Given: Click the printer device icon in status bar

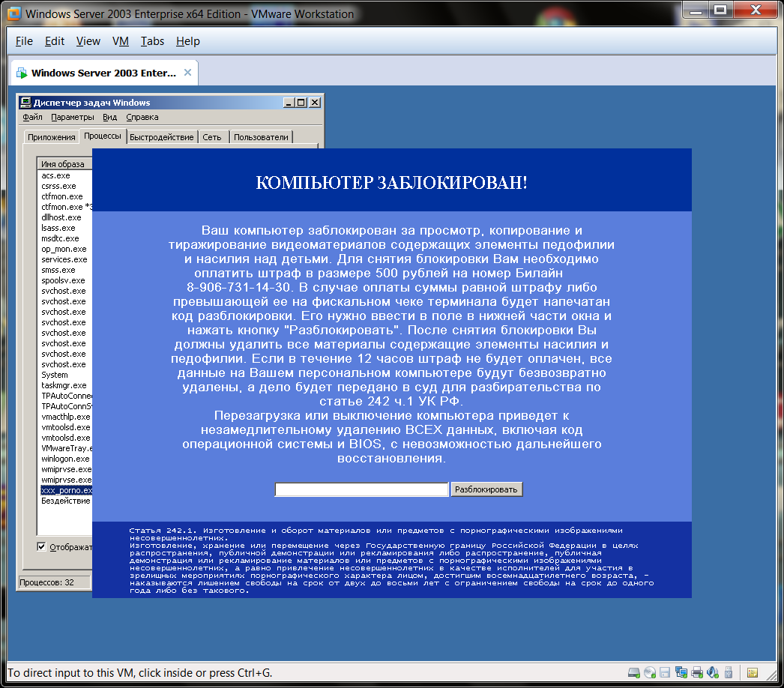Looking at the screenshot, I should [x=697, y=673].
